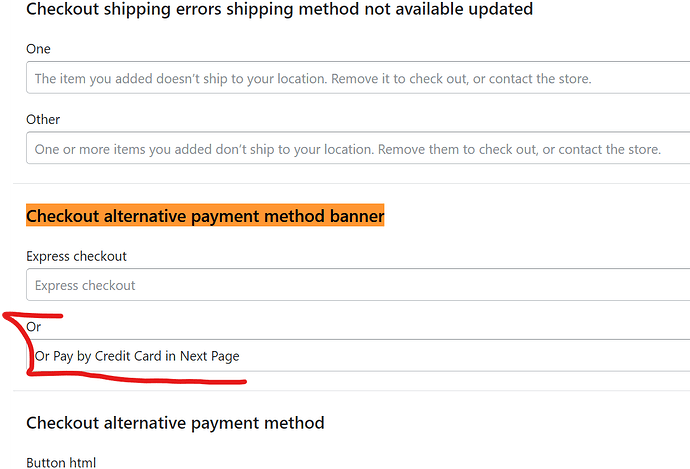Focus the "Other" shipping error input

coord(358,149)
